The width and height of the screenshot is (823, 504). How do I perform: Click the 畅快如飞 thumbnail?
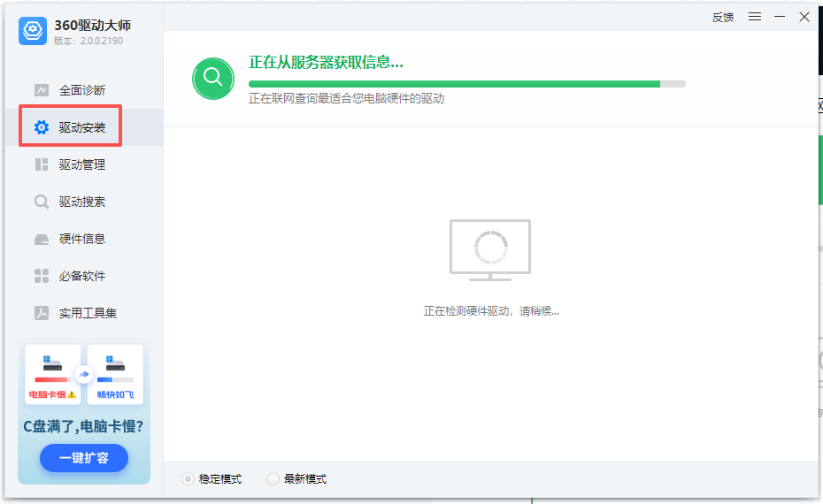pyautogui.click(x=115, y=374)
